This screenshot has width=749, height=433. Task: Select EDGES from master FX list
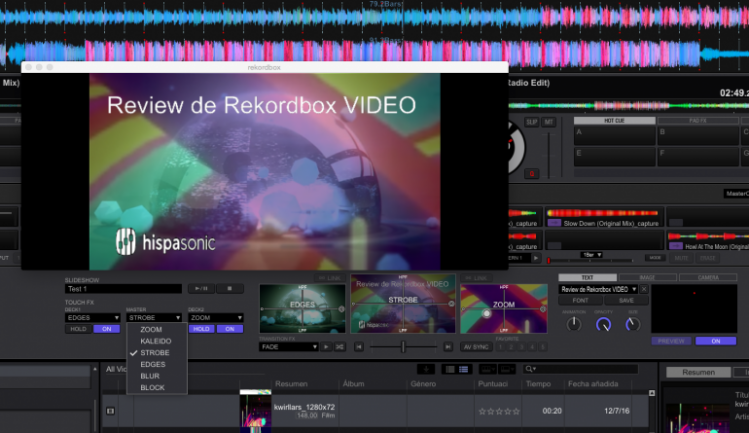click(x=157, y=364)
